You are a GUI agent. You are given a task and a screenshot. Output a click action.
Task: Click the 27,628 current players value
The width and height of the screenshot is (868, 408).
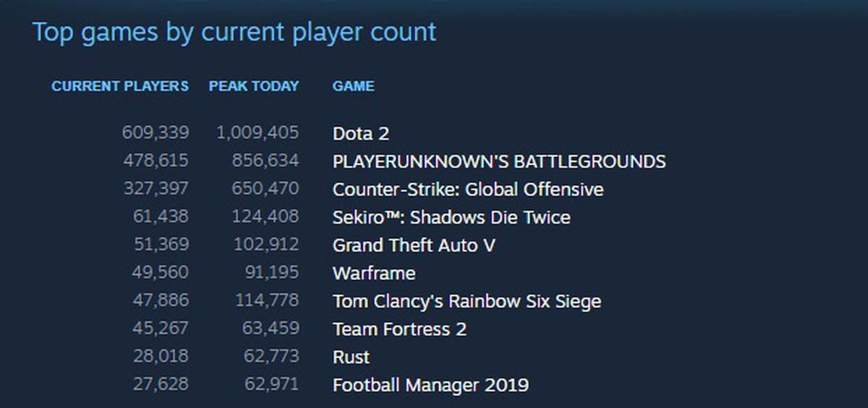(161, 385)
